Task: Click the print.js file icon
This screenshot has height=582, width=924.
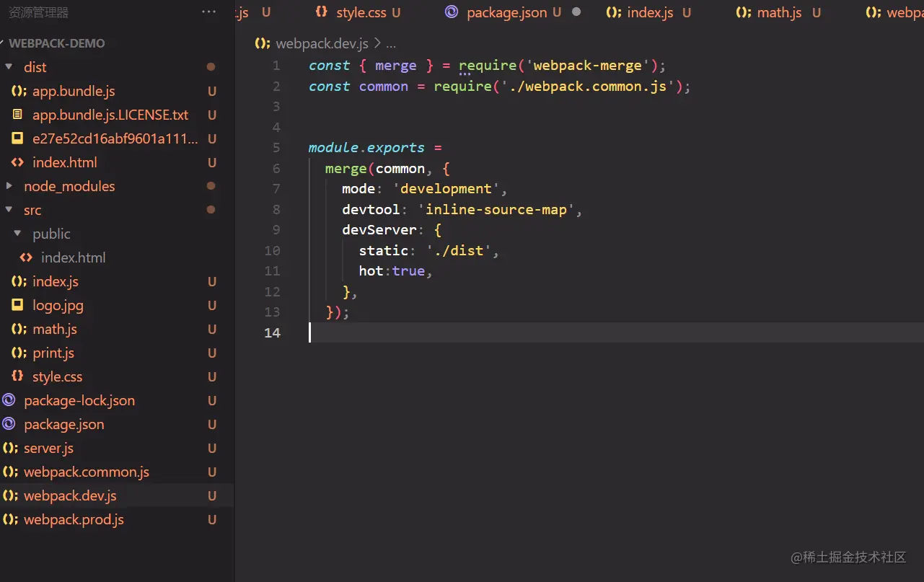Action: (x=19, y=353)
